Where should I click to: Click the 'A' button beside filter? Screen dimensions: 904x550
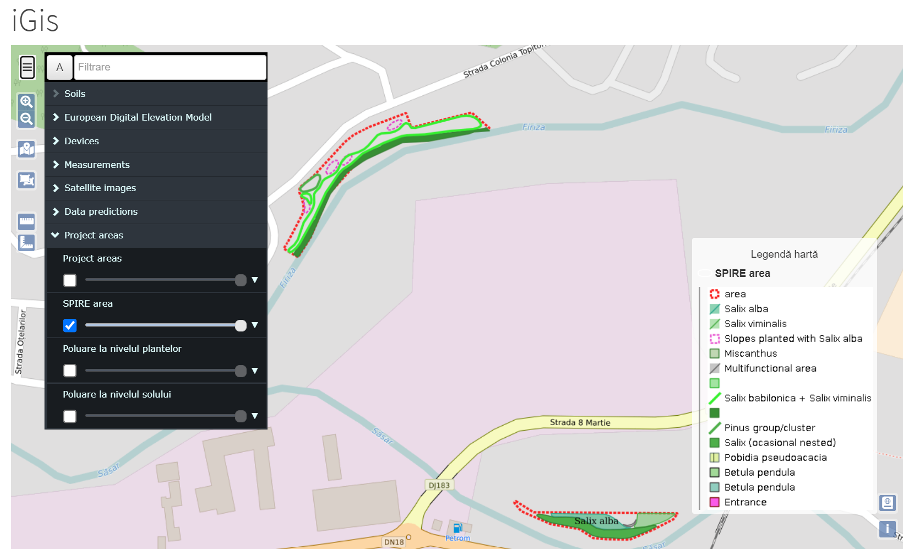[x=60, y=67]
